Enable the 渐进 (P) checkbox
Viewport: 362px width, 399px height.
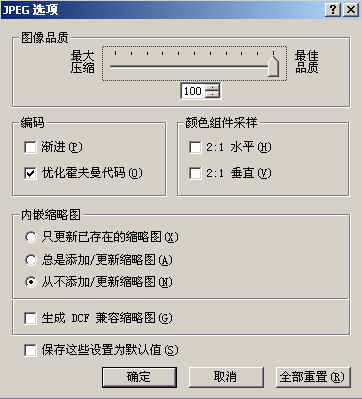pos(31,147)
